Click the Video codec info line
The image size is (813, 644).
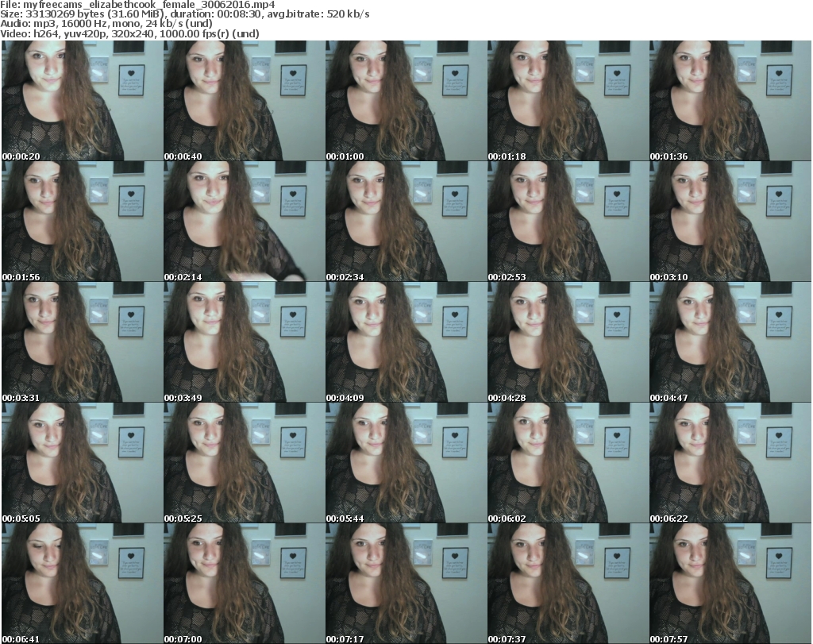pos(129,33)
